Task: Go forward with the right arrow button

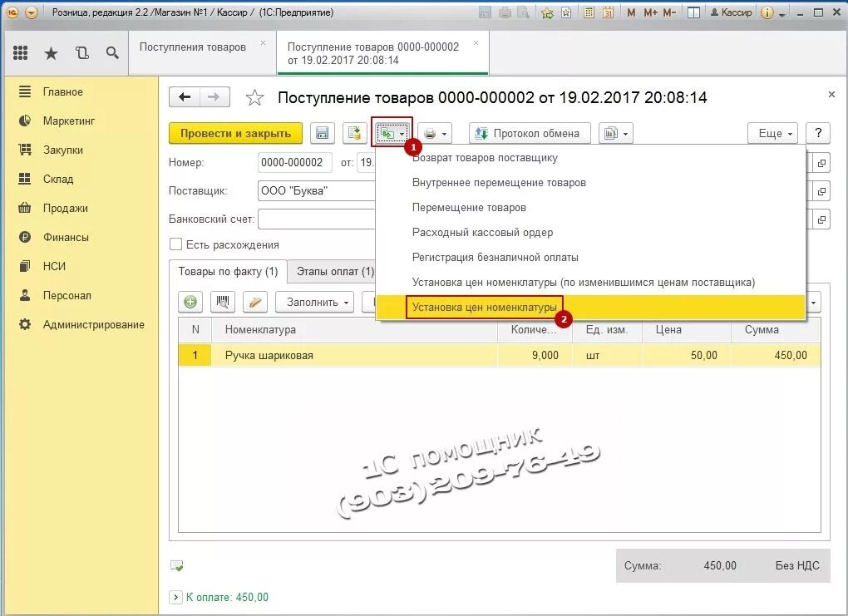Action: pos(214,97)
